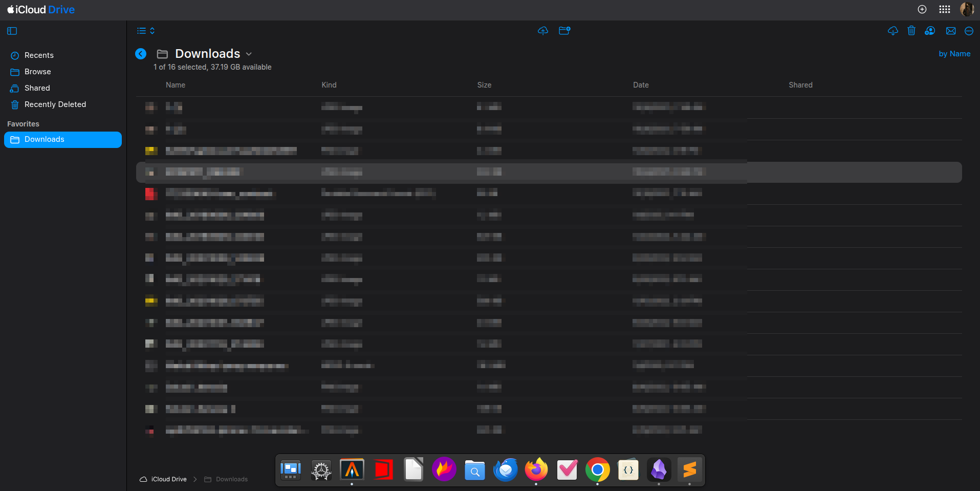Screen dimensions: 980x491
Task: Open the more actions ellipsis icon
Action: pyautogui.click(x=969, y=31)
